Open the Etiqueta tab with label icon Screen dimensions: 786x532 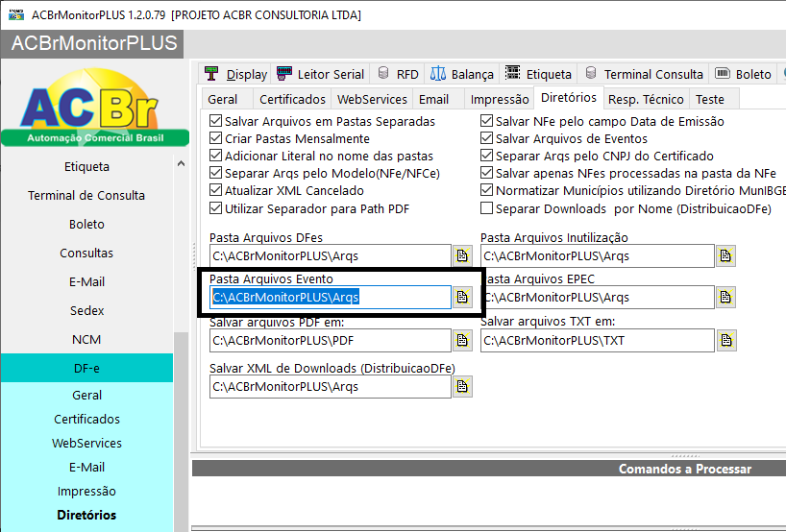tap(538, 74)
